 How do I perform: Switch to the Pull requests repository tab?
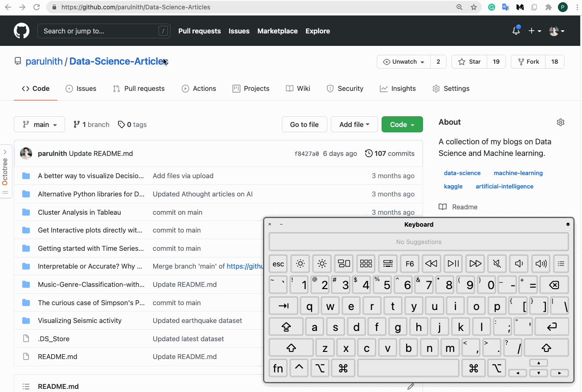[139, 89]
